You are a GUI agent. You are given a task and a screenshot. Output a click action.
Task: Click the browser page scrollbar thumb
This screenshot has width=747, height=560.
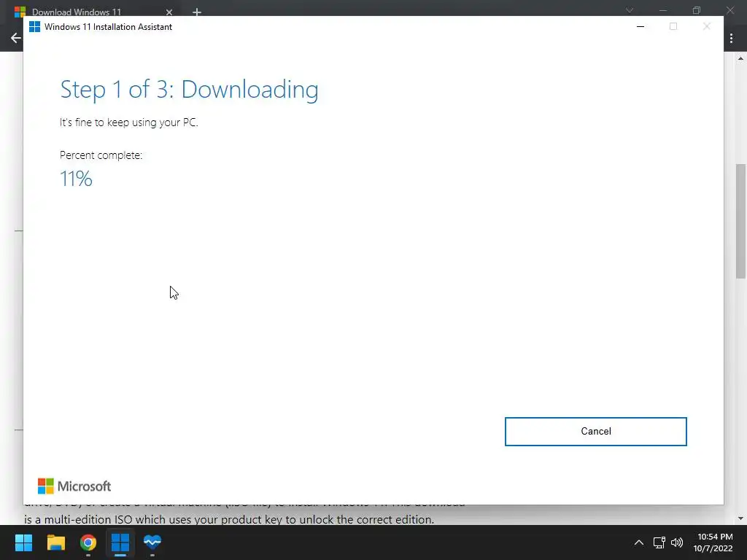(740, 221)
